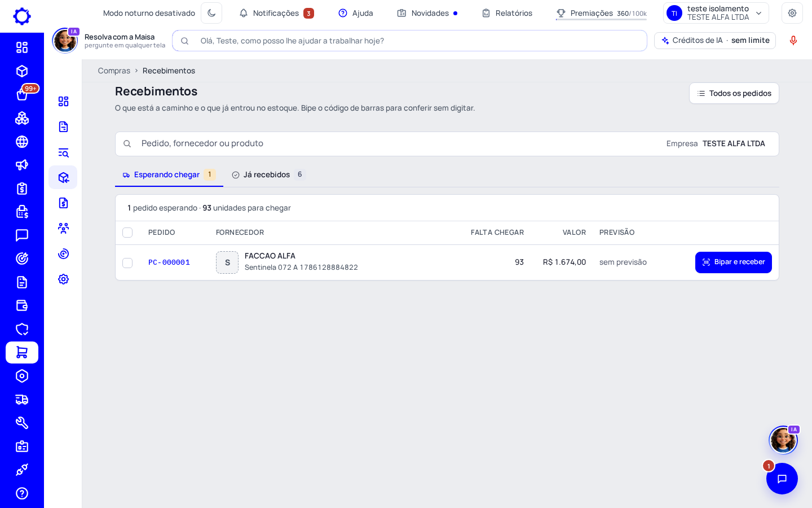Open Novidades in the top bar
The height and width of the screenshot is (508, 812).
pyautogui.click(x=427, y=13)
